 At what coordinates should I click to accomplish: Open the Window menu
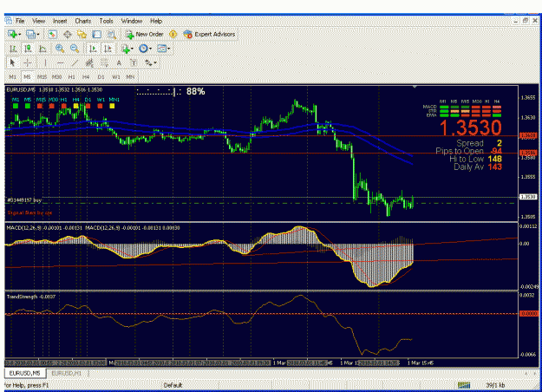132,21
